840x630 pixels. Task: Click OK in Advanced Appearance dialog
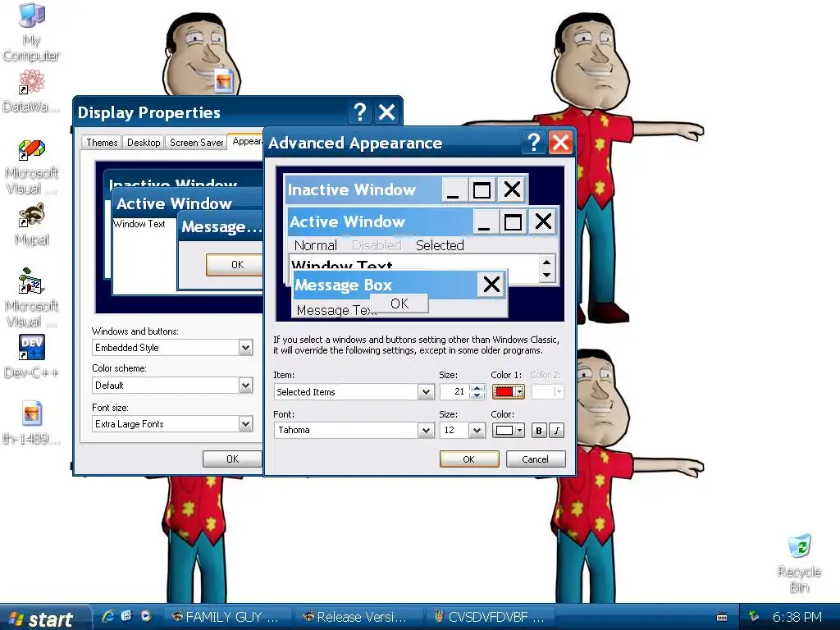468,459
